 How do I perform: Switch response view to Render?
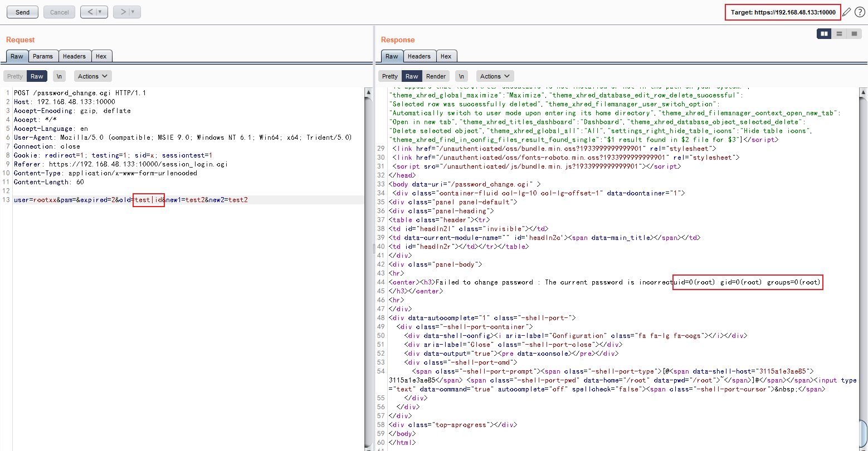pyautogui.click(x=436, y=76)
